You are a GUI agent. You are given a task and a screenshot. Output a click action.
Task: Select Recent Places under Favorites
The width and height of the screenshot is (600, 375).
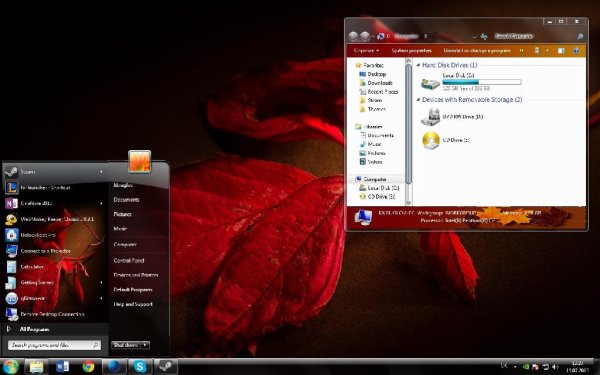coord(378,92)
